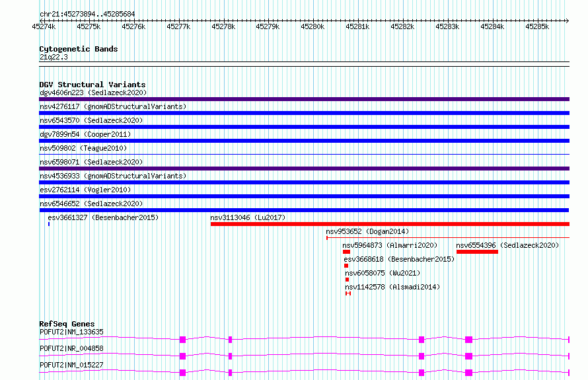
Task: Select the dgv7899n54 (Cooper2011) blue bar
Action: coord(304,141)
